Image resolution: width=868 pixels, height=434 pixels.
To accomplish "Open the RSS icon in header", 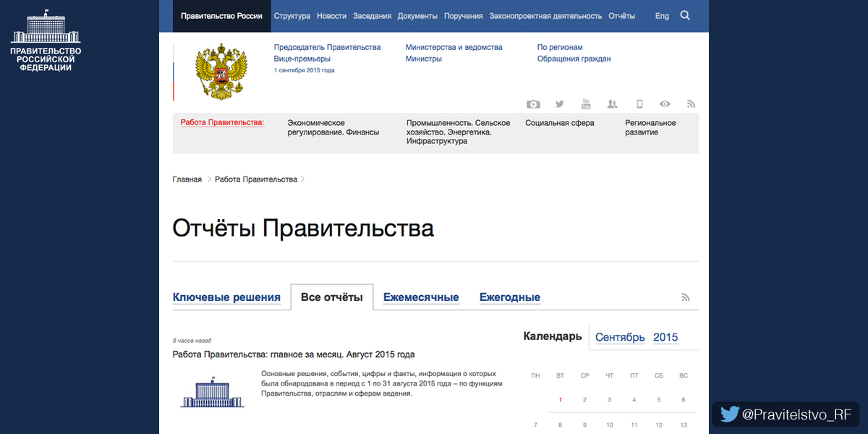I will [691, 104].
